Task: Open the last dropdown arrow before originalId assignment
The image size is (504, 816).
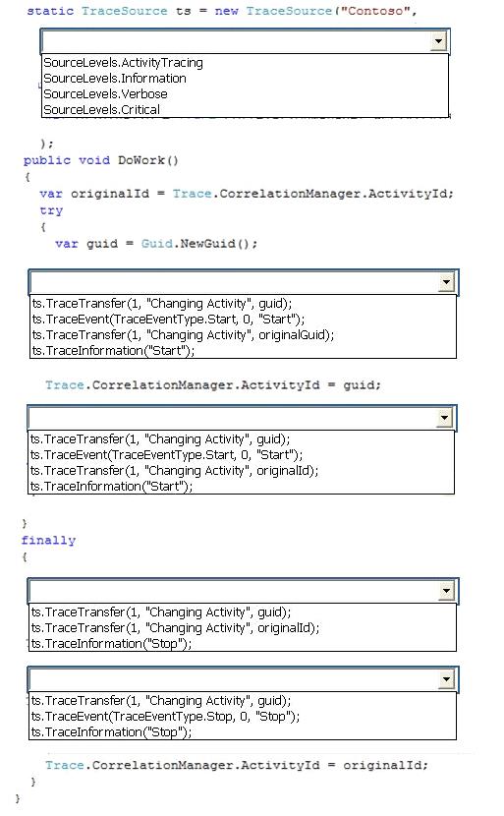Action: tap(446, 678)
